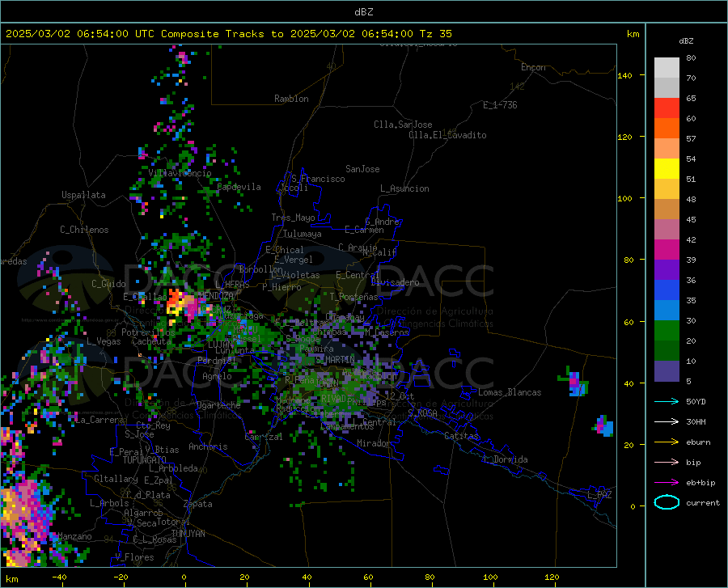Screen dimensions: 728x588
Task: Click the magenta eb+bip arrow in legend
Action: pyautogui.click(x=667, y=483)
